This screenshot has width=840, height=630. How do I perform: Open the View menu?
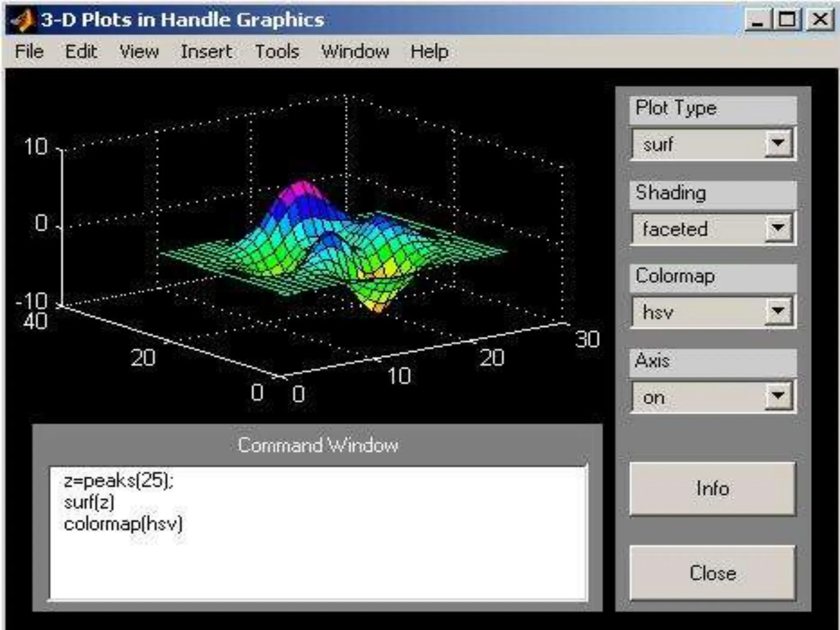(139, 52)
